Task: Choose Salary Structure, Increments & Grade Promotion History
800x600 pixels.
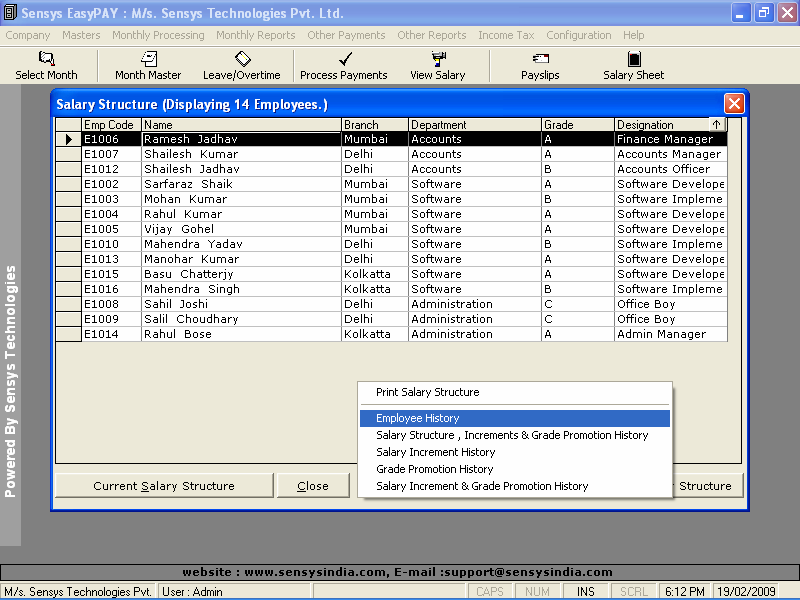Action: pyautogui.click(x=515, y=435)
